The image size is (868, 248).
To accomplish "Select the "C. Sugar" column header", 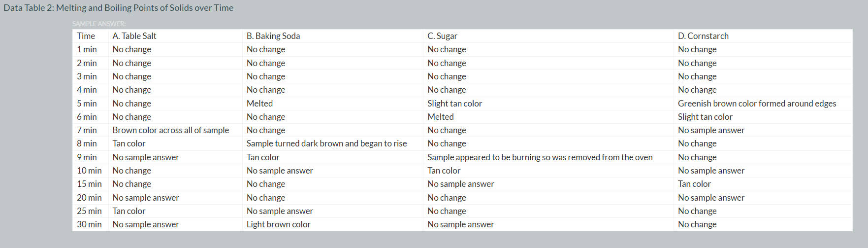I will pyautogui.click(x=442, y=36).
